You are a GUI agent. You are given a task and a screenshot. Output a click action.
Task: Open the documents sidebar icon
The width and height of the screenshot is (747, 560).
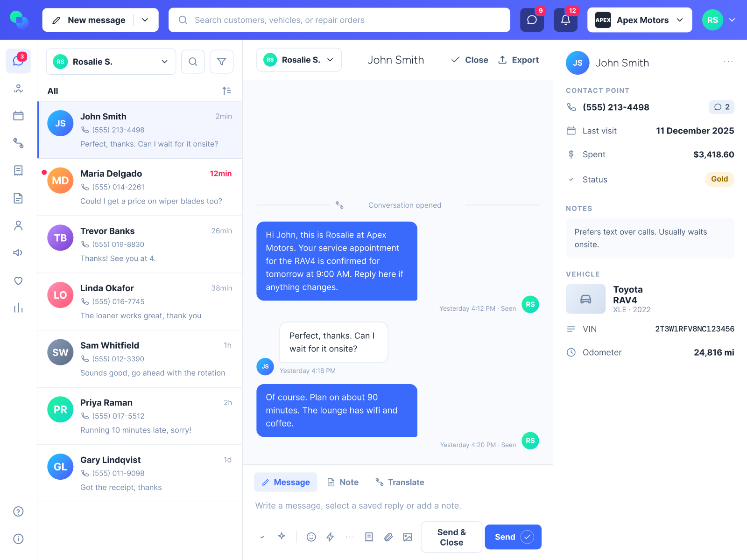(x=18, y=198)
